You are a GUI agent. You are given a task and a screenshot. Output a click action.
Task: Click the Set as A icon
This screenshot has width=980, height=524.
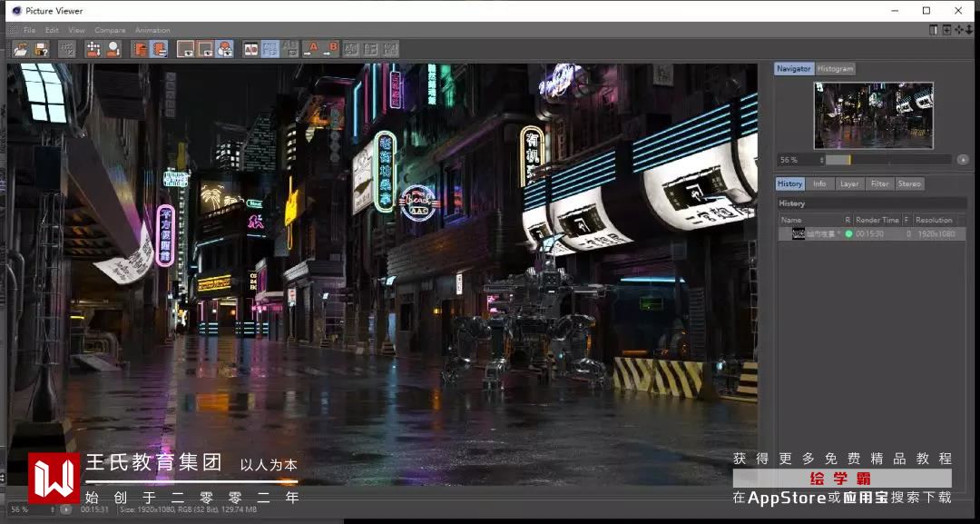310,49
